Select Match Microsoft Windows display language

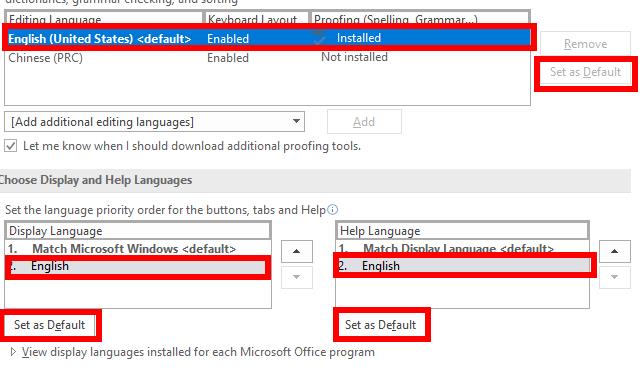point(138,249)
